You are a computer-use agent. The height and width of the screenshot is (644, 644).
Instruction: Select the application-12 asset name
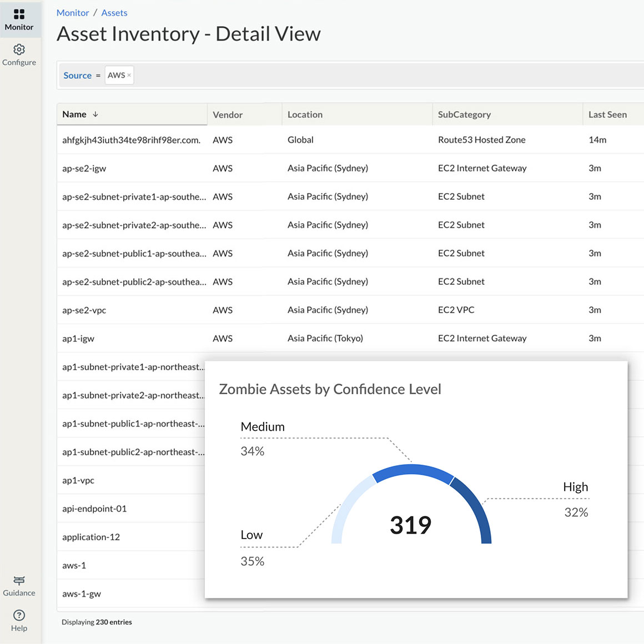[x=91, y=537]
